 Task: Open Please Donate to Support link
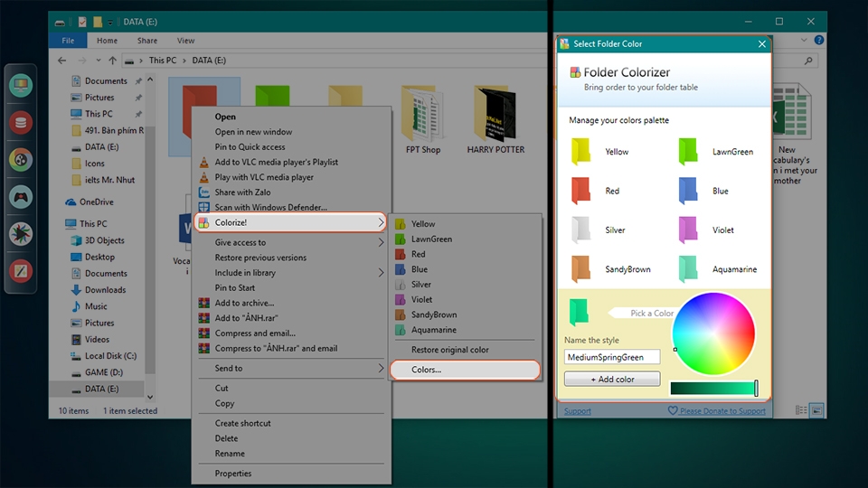[x=716, y=410]
